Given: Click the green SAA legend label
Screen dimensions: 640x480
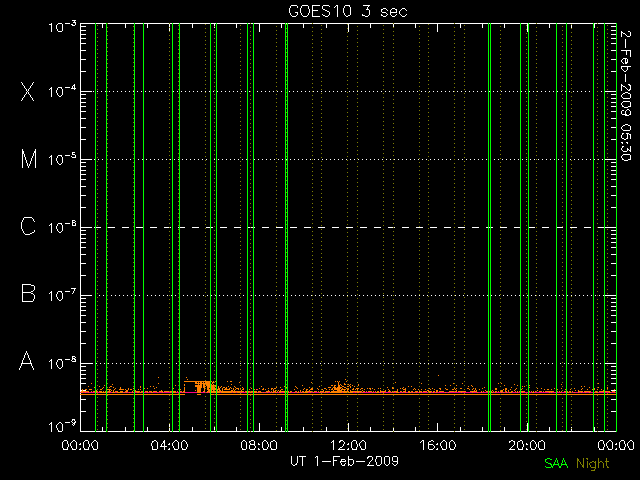Looking at the screenshot, I should pos(556,464).
